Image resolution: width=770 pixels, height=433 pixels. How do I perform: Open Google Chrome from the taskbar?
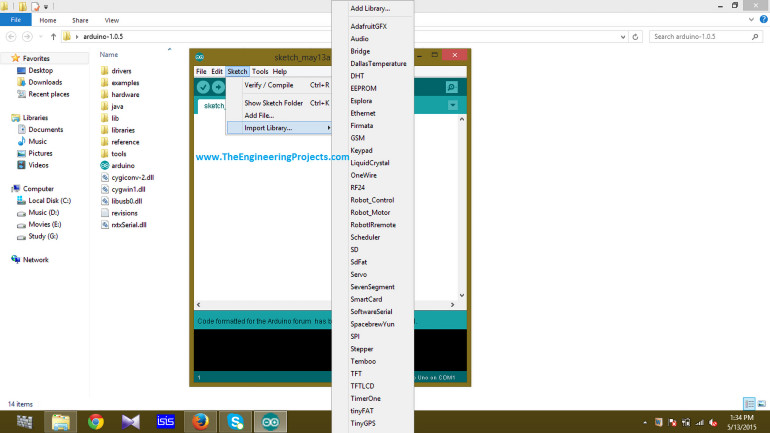click(96, 421)
